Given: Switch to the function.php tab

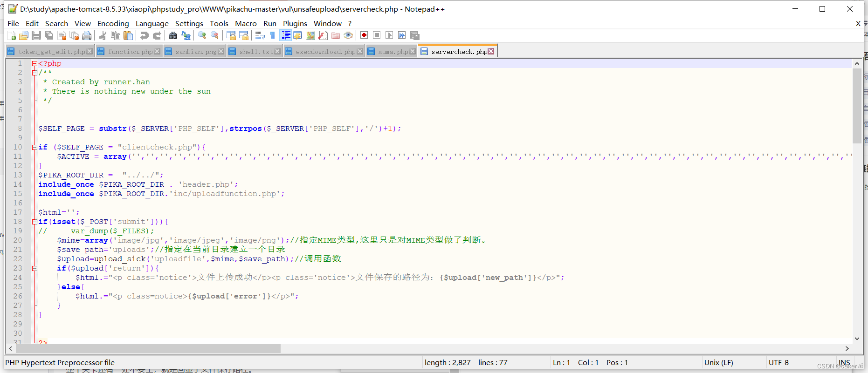Looking at the screenshot, I should pos(129,52).
